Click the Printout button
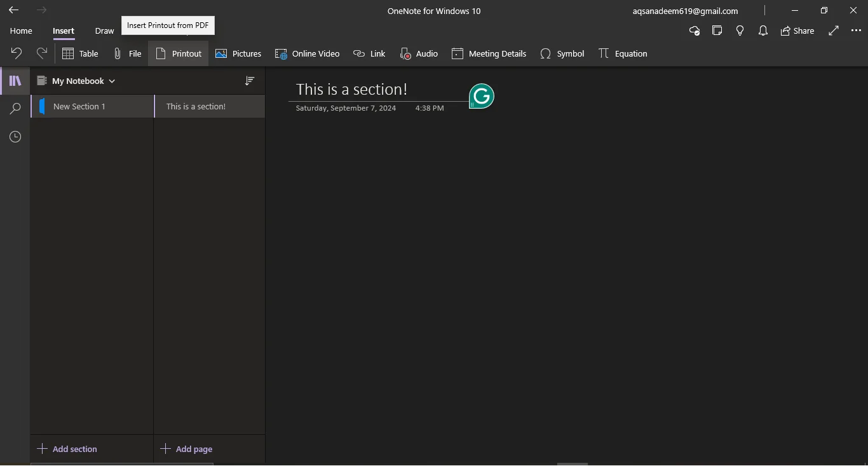This screenshot has height=466, width=868. (x=178, y=53)
